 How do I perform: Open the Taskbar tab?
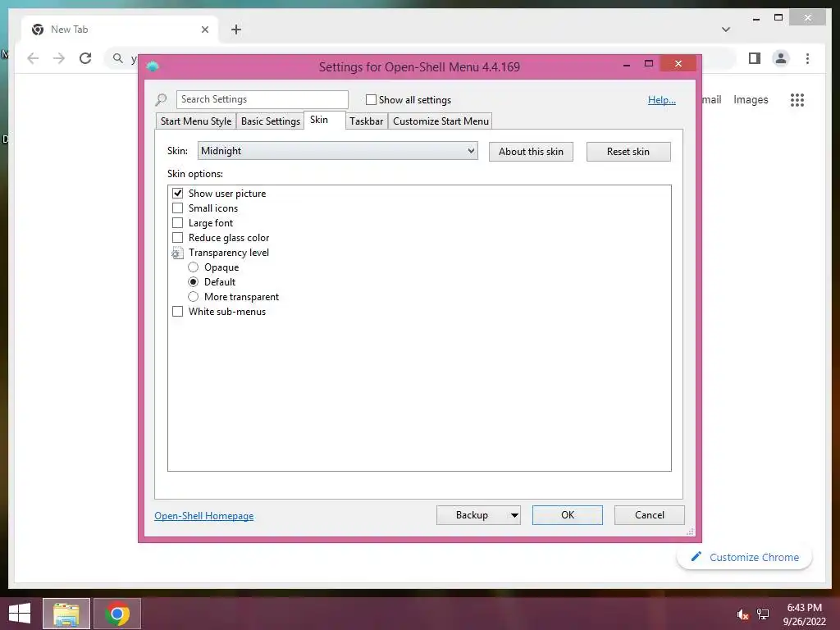[367, 121]
